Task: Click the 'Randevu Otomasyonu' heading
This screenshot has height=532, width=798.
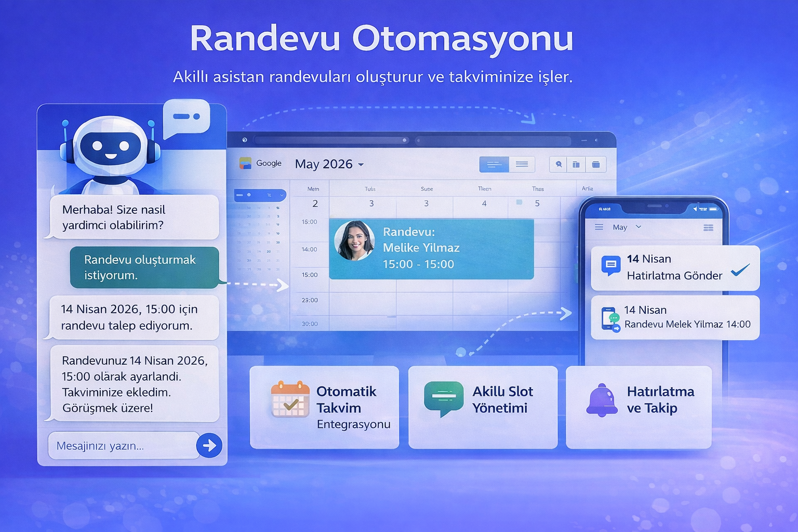Action: click(382, 39)
